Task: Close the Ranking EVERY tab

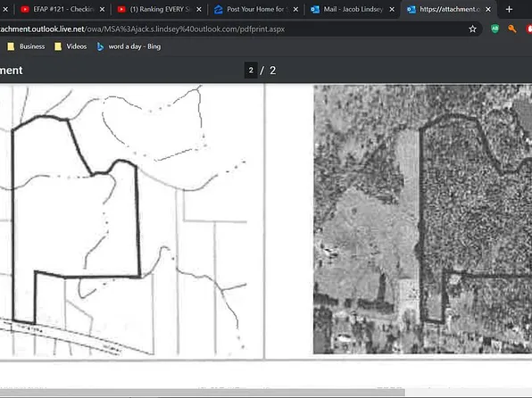Action: click(x=199, y=10)
